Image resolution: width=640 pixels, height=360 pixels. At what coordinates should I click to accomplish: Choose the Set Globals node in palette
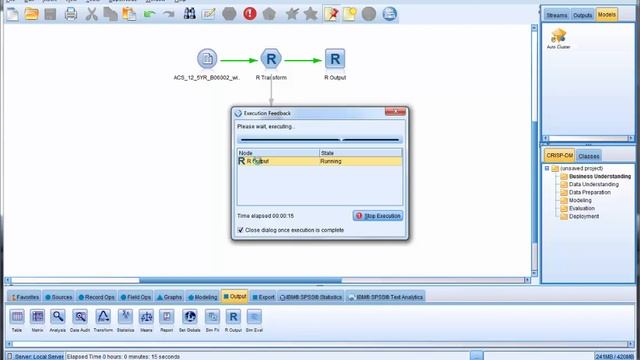pos(189,317)
